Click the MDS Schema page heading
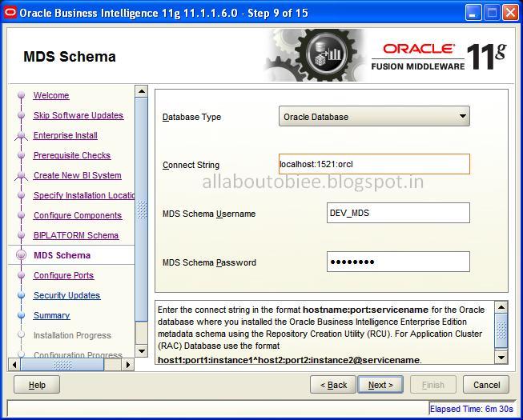 click(x=70, y=56)
